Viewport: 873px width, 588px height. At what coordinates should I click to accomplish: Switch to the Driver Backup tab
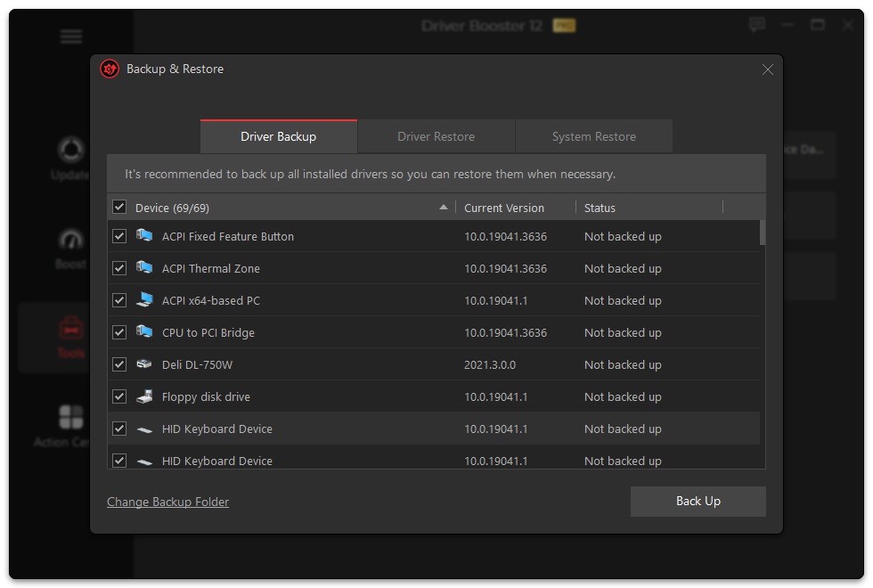pyautogui.click(x=278, y=136)
